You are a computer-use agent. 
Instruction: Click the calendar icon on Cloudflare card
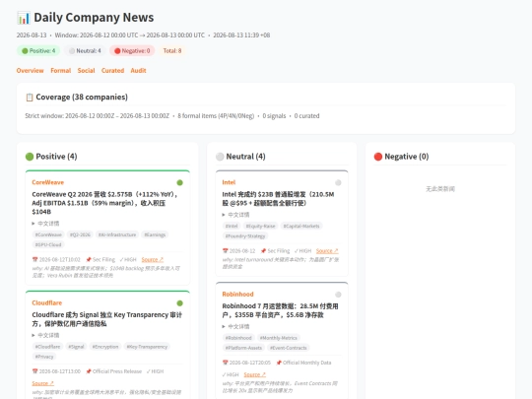(34, 371)
